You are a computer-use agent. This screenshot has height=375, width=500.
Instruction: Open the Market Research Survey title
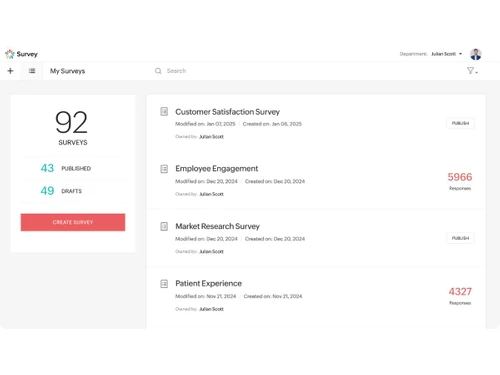pyautogui.click(x=217, y=226)
